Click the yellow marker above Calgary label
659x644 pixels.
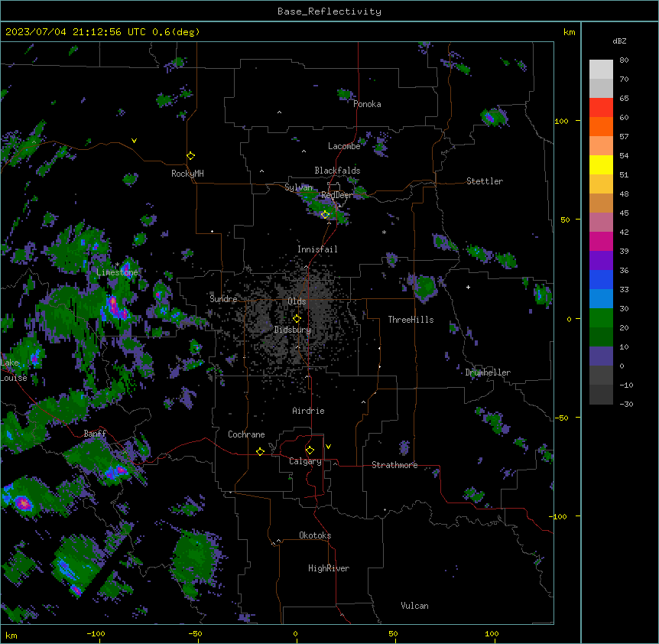click(310, 450)
